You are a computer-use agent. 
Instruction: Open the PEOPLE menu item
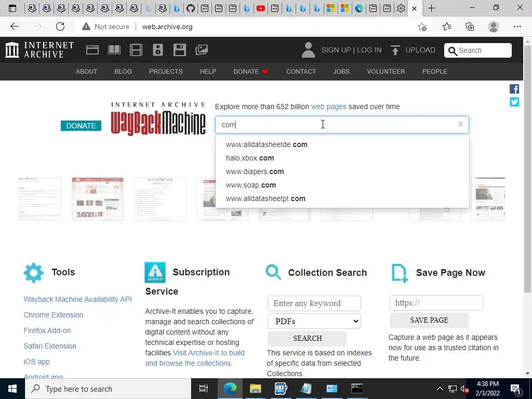435,72
